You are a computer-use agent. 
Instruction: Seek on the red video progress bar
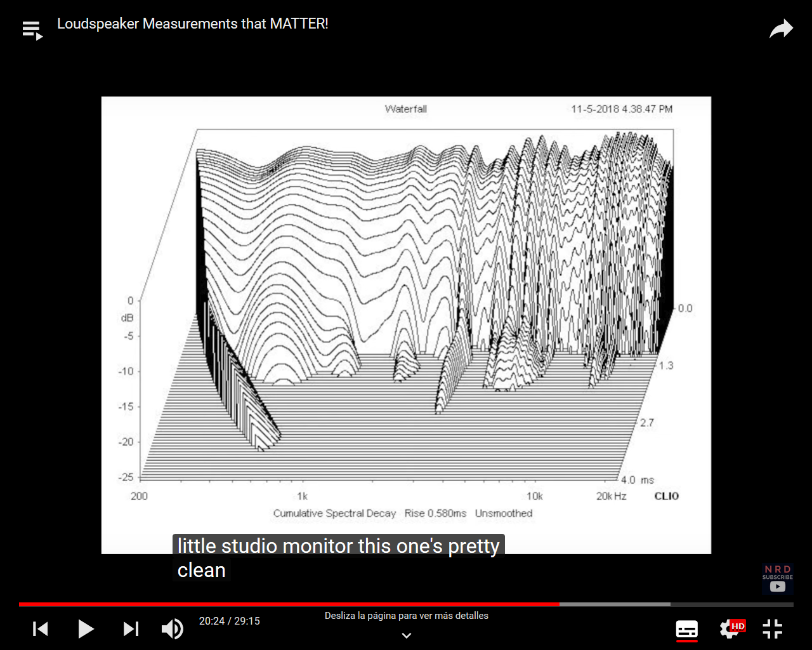point(289,604)
